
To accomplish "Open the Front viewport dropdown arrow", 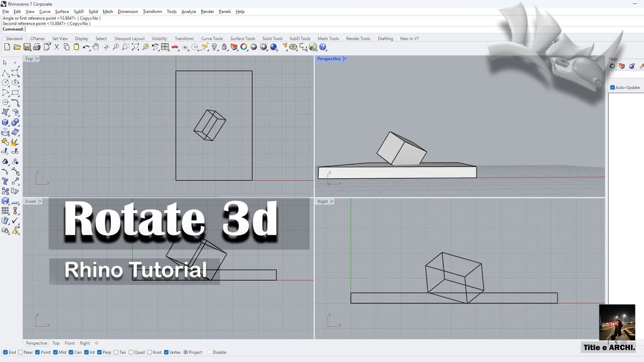I will (40, 202).
